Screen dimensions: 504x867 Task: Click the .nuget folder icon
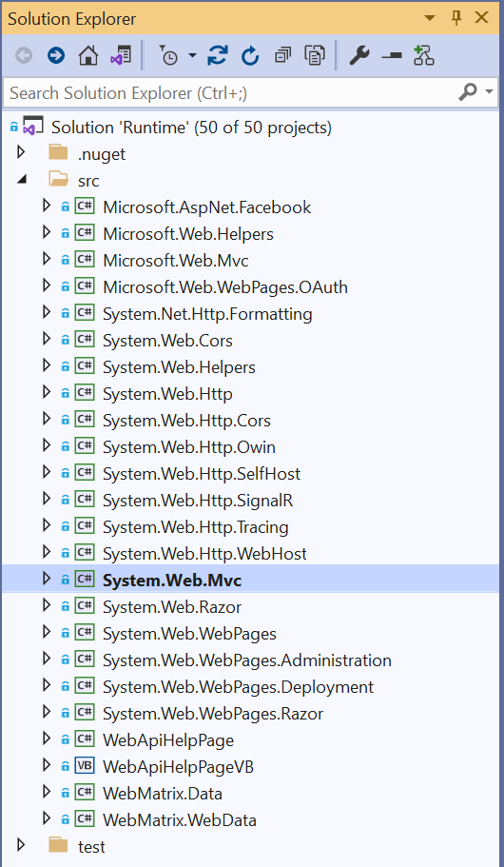coord(58,152)
